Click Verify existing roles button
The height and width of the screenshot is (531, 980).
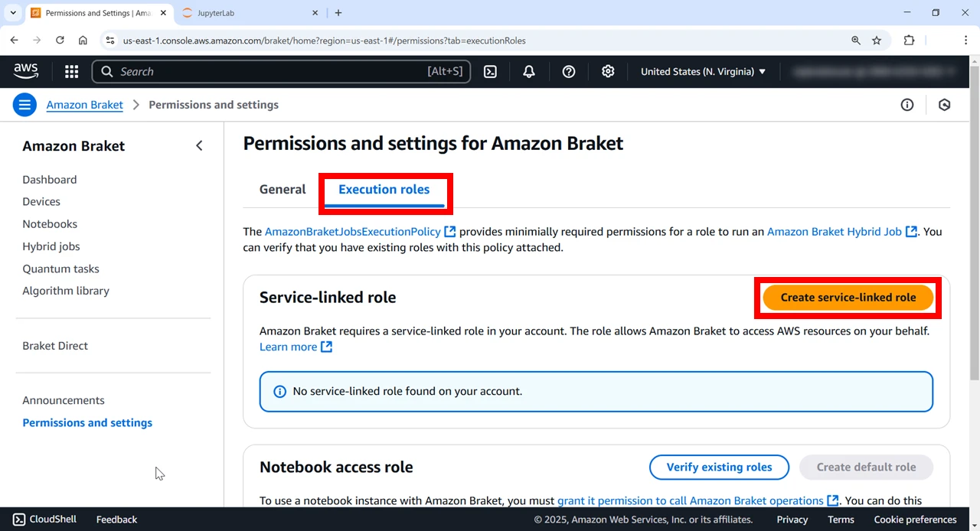(719, 467)
